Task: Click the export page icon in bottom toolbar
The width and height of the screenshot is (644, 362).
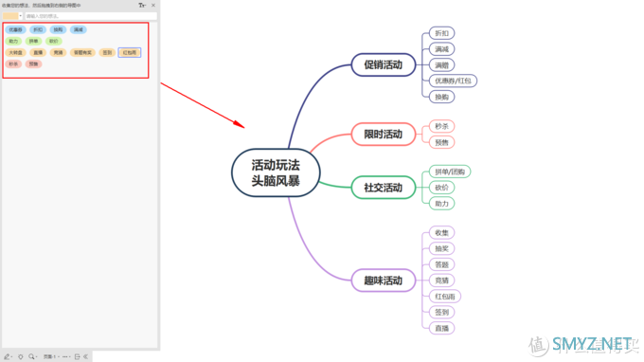Action: click(x=78, y=356)
